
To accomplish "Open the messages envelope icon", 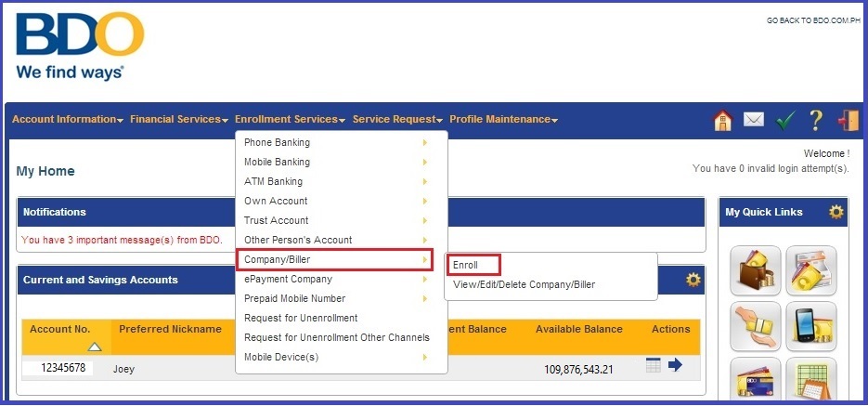I will 754,120.
